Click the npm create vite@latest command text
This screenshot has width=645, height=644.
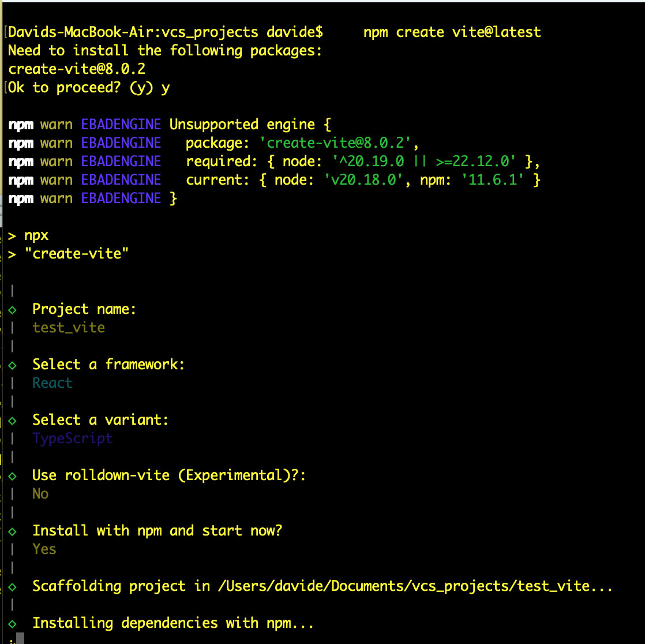coord(452,32)
